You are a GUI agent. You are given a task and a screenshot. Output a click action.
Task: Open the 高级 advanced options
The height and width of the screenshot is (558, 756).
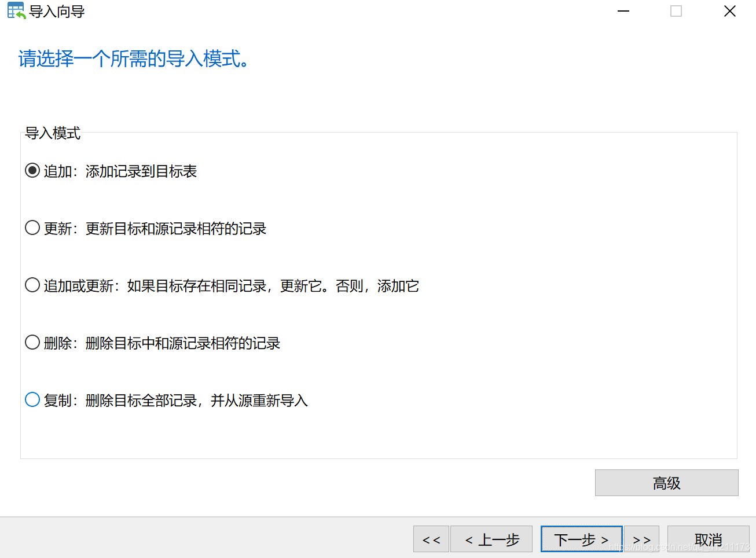tap(666, 483)
